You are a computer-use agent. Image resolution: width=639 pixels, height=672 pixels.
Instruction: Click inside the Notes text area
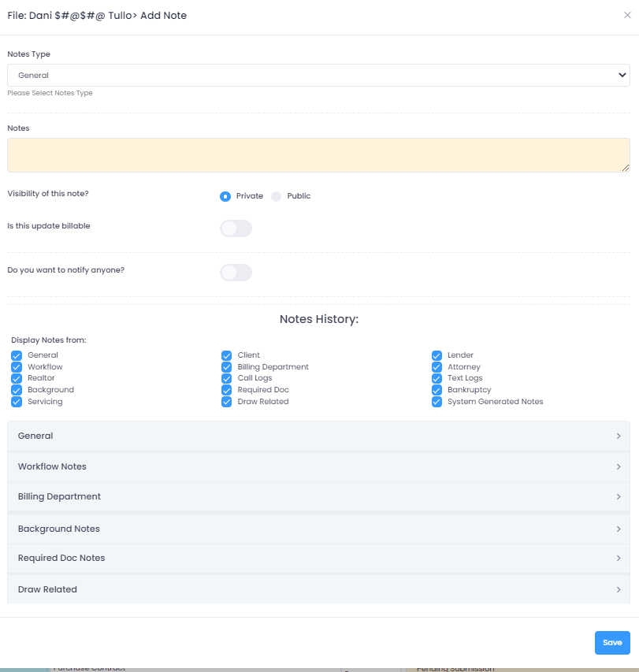[318, 154]
